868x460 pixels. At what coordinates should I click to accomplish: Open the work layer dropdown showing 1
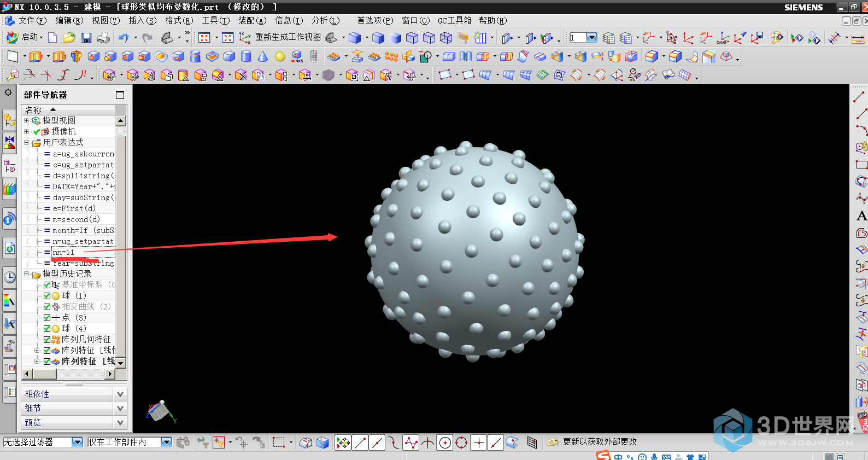(x=591, y=37)
